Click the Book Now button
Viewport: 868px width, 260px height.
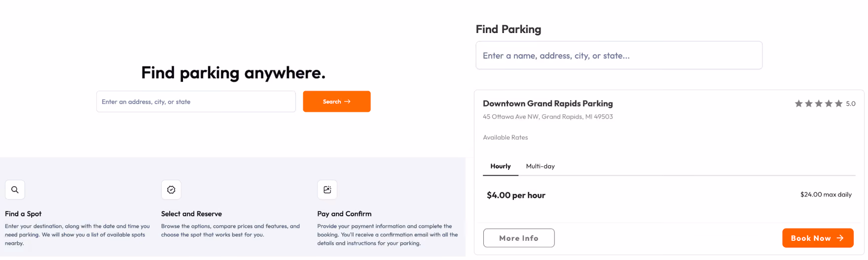pyautogui.click(x=818, y=238)
